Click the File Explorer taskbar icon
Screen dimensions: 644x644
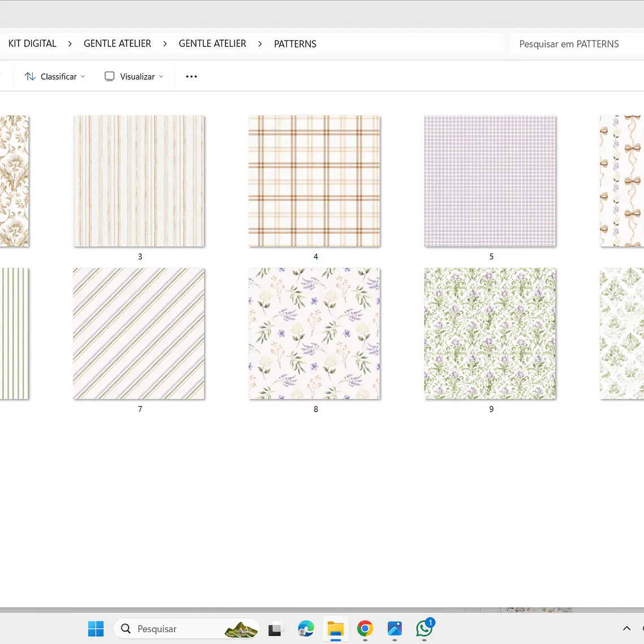tap(336, 628)
